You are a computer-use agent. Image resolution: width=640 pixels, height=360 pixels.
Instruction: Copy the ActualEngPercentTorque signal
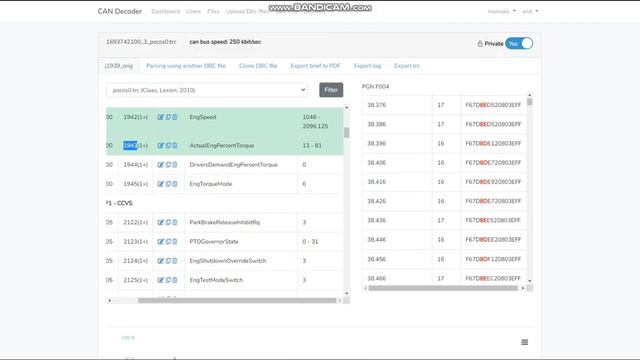168,145
